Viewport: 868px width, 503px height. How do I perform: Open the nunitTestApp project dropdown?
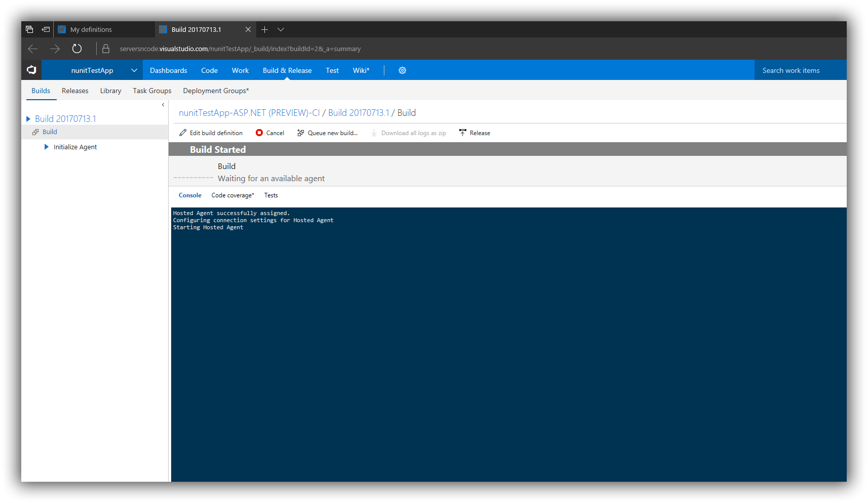coord(134,70)
